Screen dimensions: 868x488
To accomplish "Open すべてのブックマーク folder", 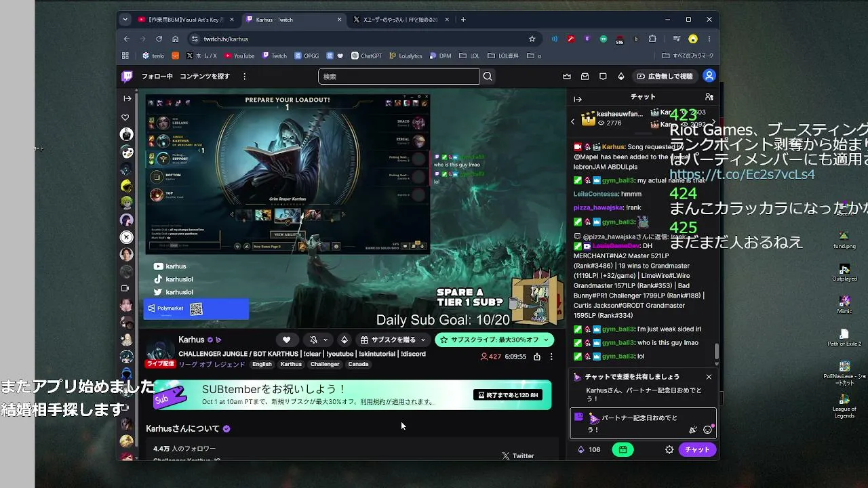I will coord(688,56).
